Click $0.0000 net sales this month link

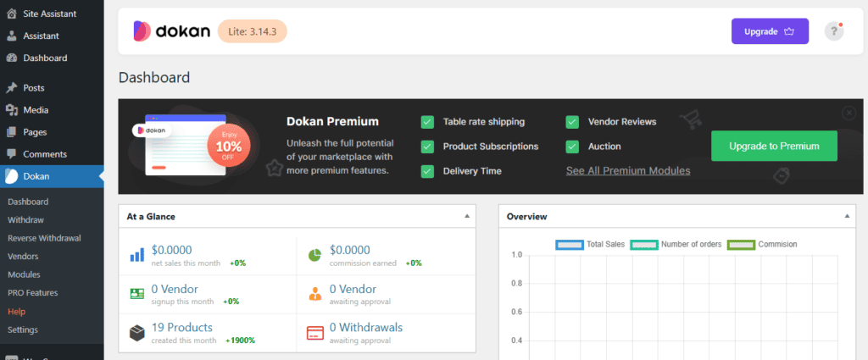(171, 251)
